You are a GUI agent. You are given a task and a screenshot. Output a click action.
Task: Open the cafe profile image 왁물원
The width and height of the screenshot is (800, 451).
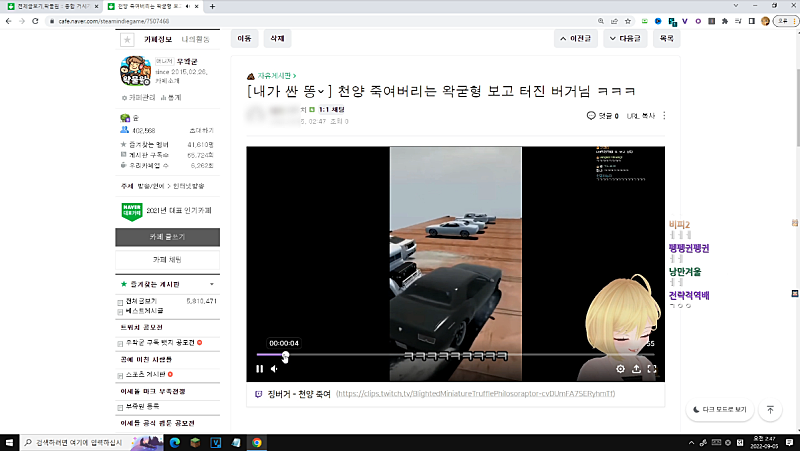coord(135,71)
